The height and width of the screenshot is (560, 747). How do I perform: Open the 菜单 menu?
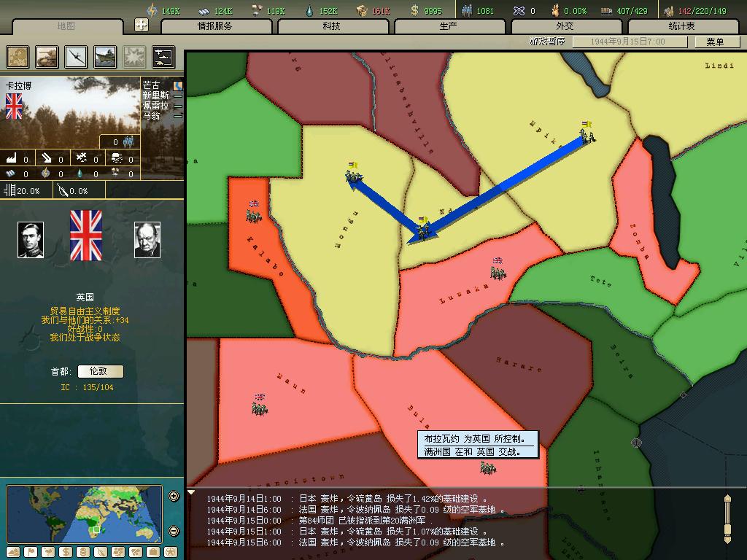coord(715,42)
